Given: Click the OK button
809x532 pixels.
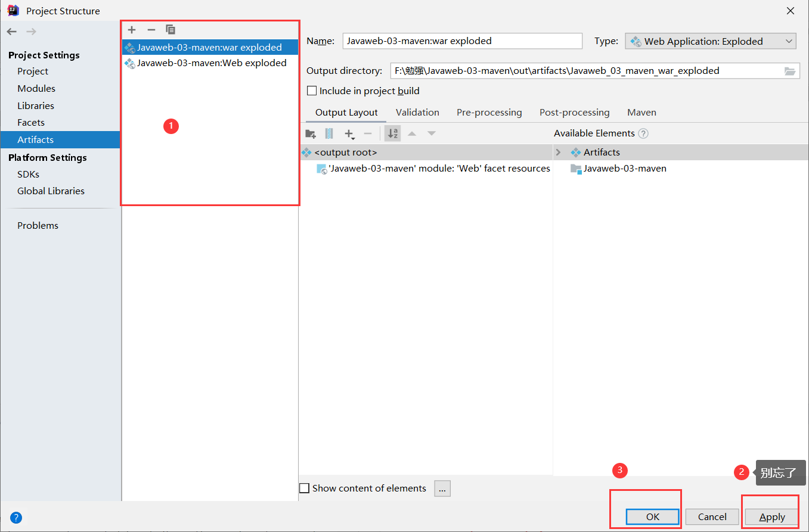Looking at the screenshot, I should 653,517.
